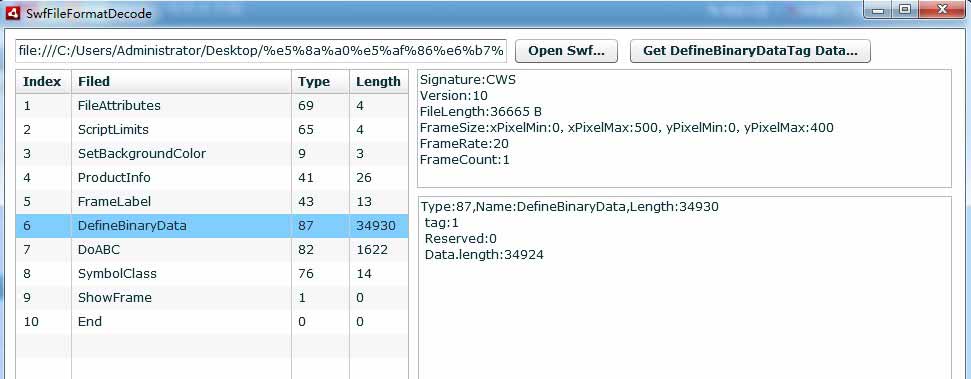Screen dimensions: 971x379
Task: Click the Version:10 text line
Action: (454, 96)
